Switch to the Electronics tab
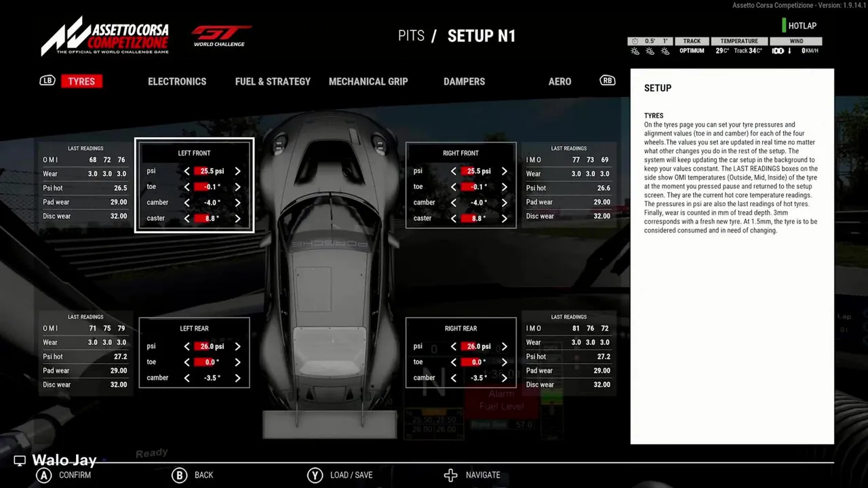Image resolution: width=868 pixels, height=488 pixels. [177, 81]
